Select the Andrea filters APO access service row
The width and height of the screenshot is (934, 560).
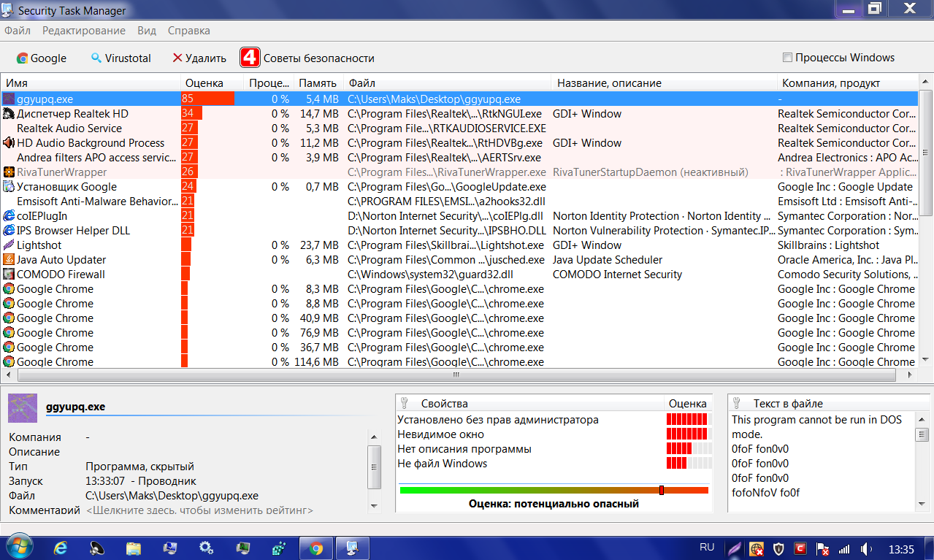pyautogui.click(x=459, y=157)
